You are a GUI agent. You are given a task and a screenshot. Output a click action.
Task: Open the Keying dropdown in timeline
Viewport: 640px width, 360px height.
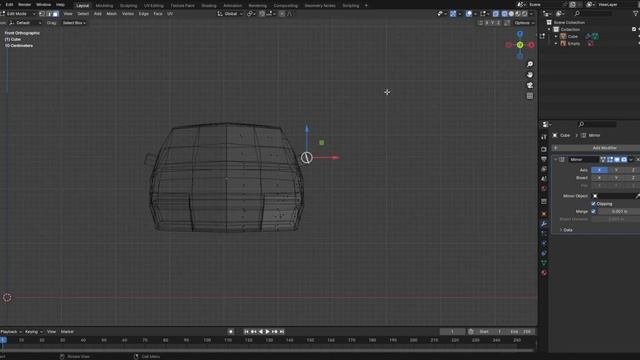pos(34,332)
